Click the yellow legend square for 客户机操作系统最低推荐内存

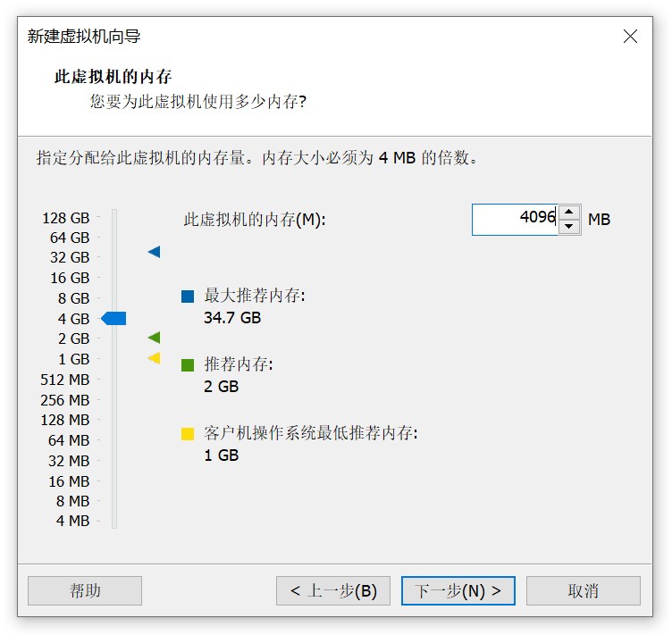coord(188,434)
